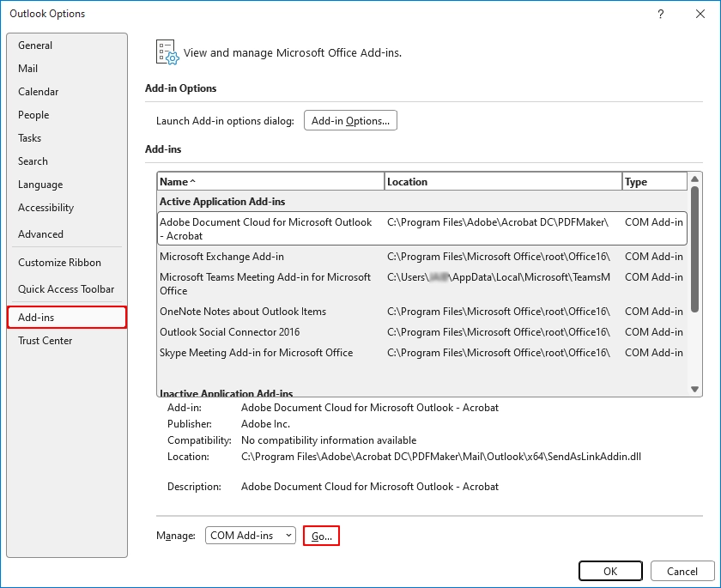Image resolution: width=721 pixels, height=588 pixels.
Task: Switch to Calendar options
Action: [x=67, y=92]
